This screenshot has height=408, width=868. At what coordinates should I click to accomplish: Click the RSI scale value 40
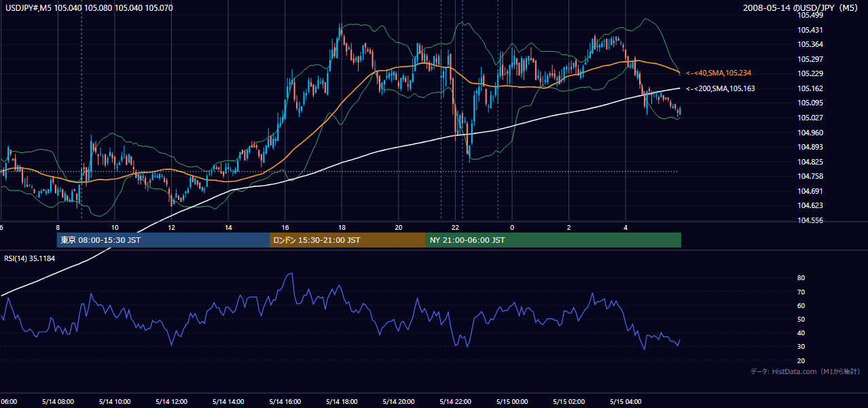tap(801, 333)
